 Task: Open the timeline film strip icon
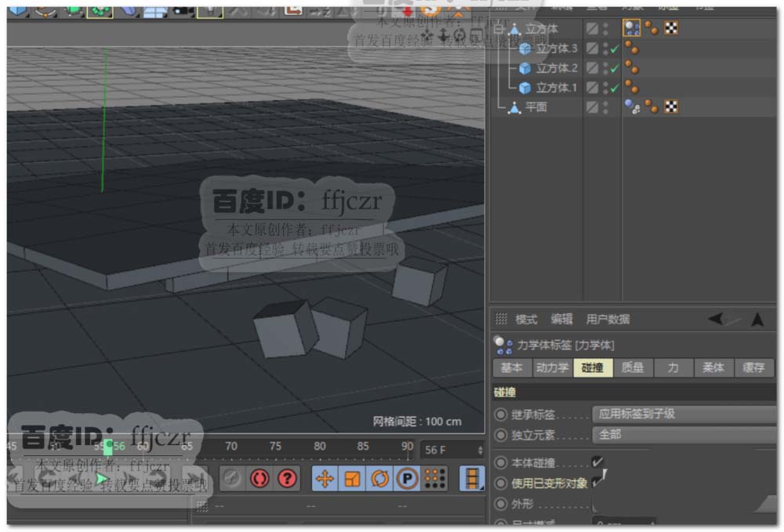point(473,478)
